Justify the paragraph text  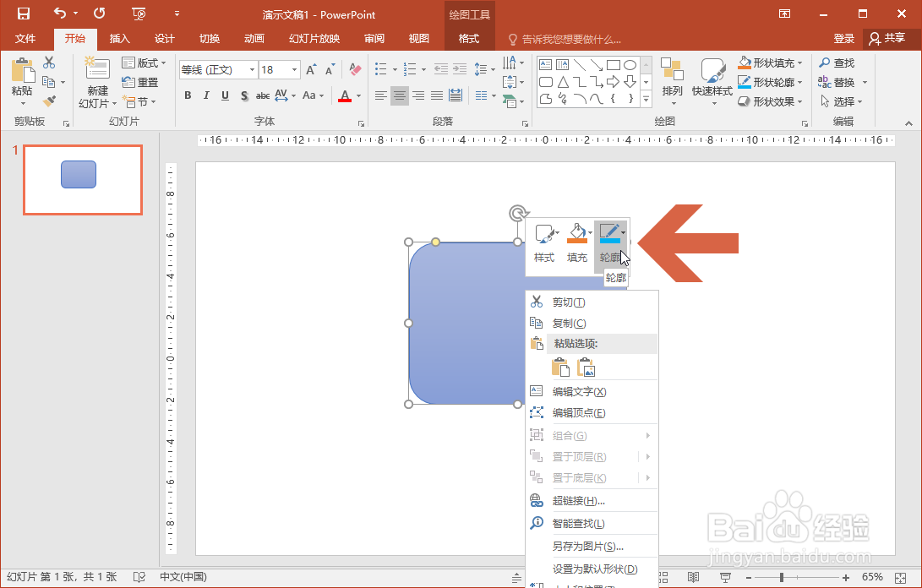click(x=436, y=95)
